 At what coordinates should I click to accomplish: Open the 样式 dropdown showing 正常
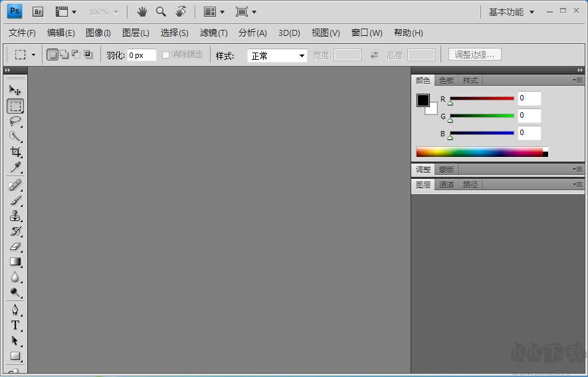pyautogui.click(x=277, y=56)
